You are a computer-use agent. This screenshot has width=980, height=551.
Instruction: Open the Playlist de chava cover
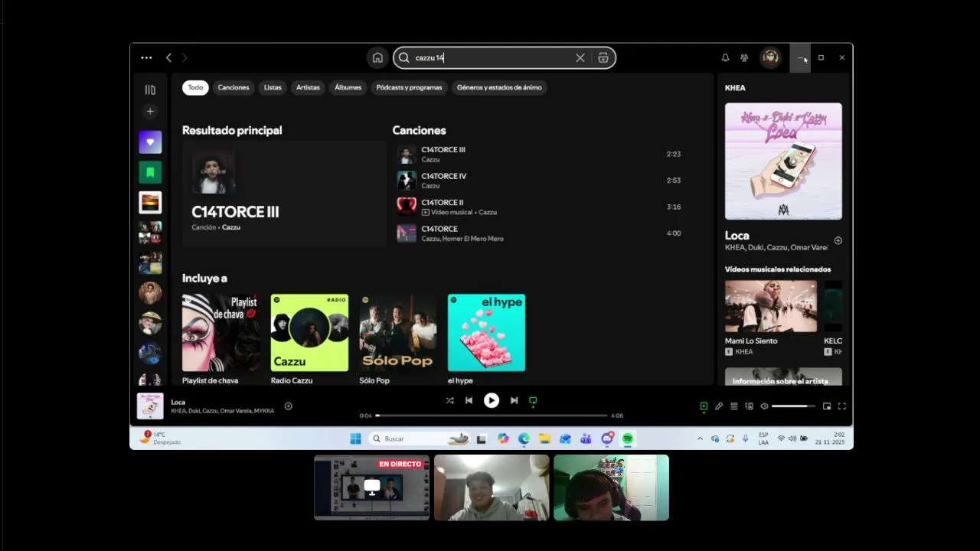click(220, 333)
